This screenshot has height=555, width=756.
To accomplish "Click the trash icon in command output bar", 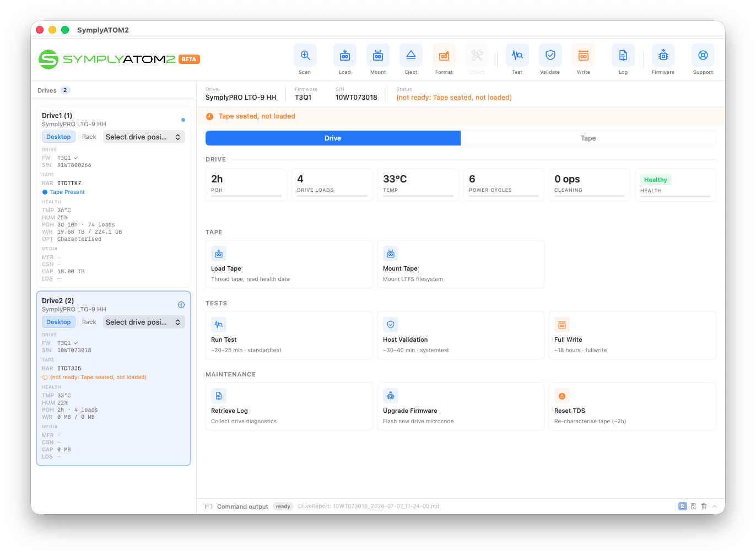I will (x=704, y=506).
